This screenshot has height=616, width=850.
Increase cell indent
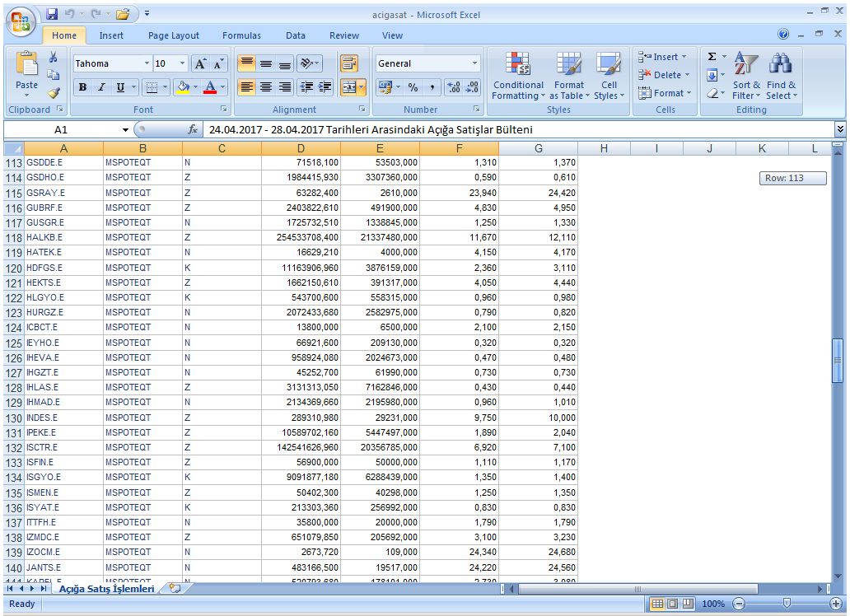[325, 87]
